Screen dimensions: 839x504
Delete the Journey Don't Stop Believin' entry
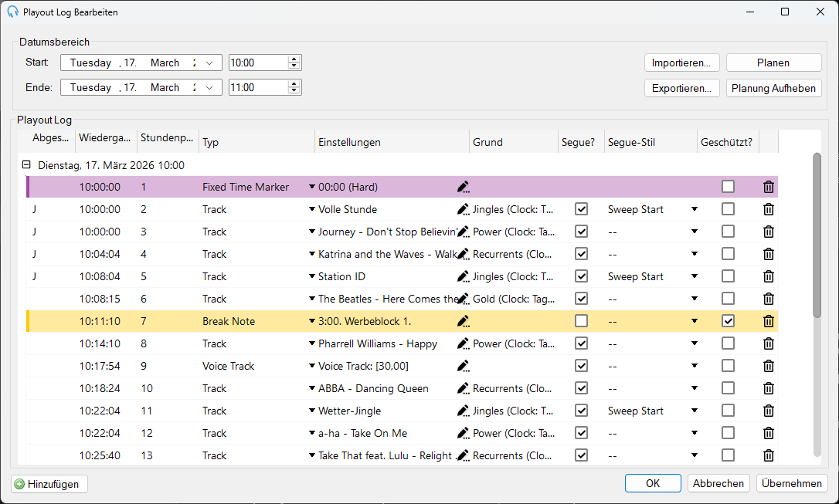769,232
